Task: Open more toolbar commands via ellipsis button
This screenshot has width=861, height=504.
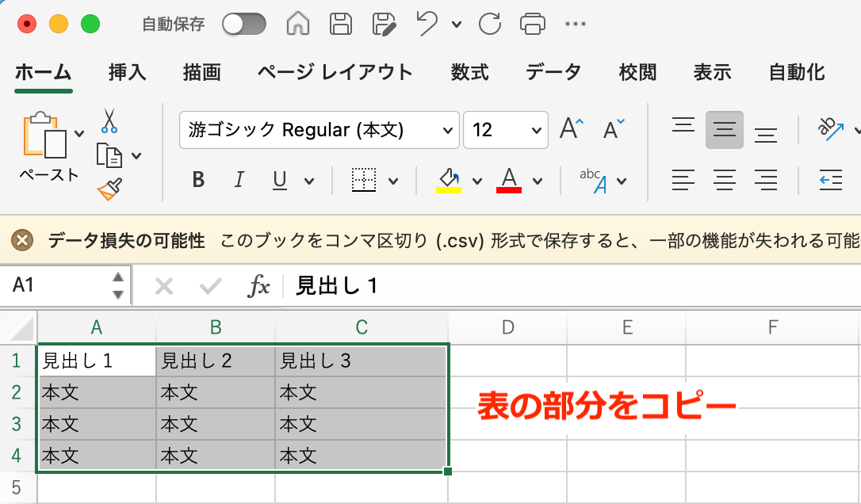Action: point(576,25)
